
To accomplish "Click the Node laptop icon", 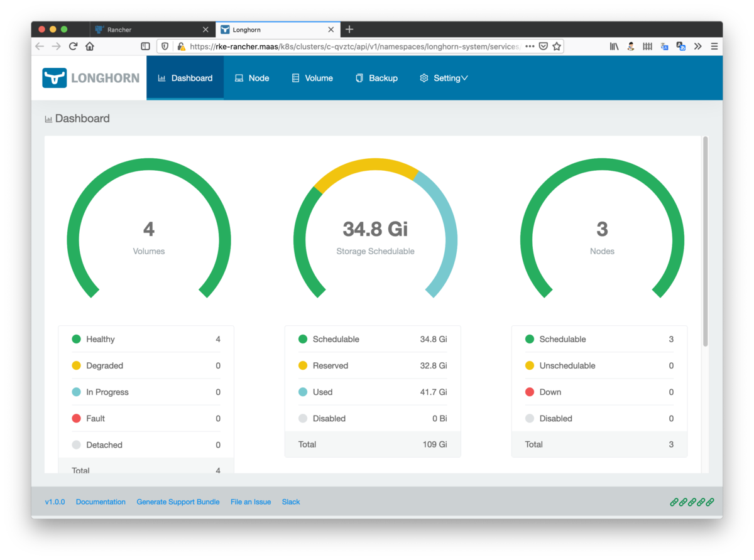I will click(239, 78).
